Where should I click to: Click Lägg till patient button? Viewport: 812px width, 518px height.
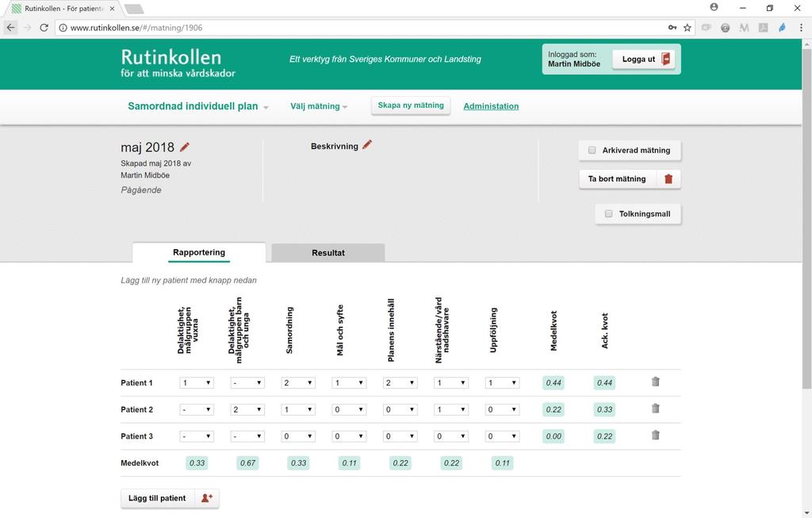point(170,498)
